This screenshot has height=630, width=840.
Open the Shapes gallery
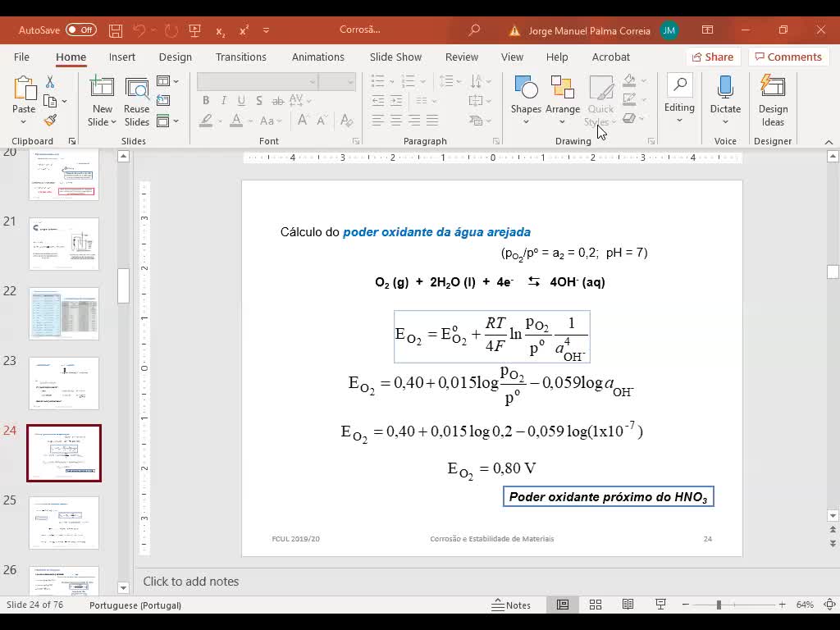click(526, 101)
